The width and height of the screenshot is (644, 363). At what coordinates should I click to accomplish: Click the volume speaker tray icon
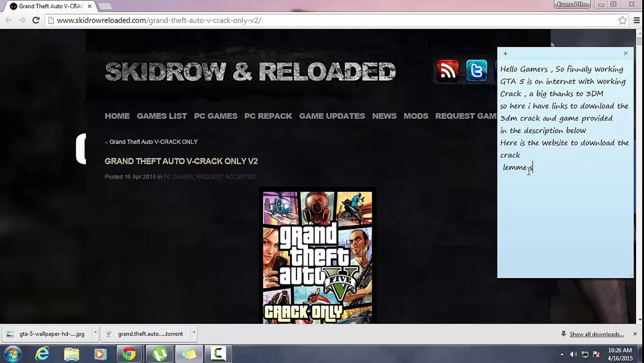click(573, 354)
